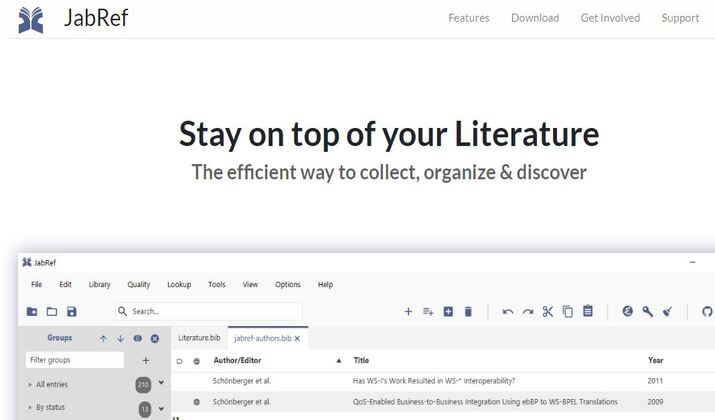Select the 'QoS-Enabled Business-to-Business' entry title
The width and height of the screenshot is (715, 420).
pos(485,402)
